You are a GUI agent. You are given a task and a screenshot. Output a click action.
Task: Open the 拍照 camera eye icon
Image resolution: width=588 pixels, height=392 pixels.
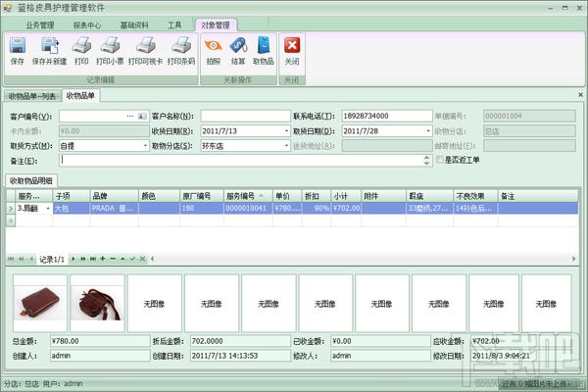pos(213,46)
